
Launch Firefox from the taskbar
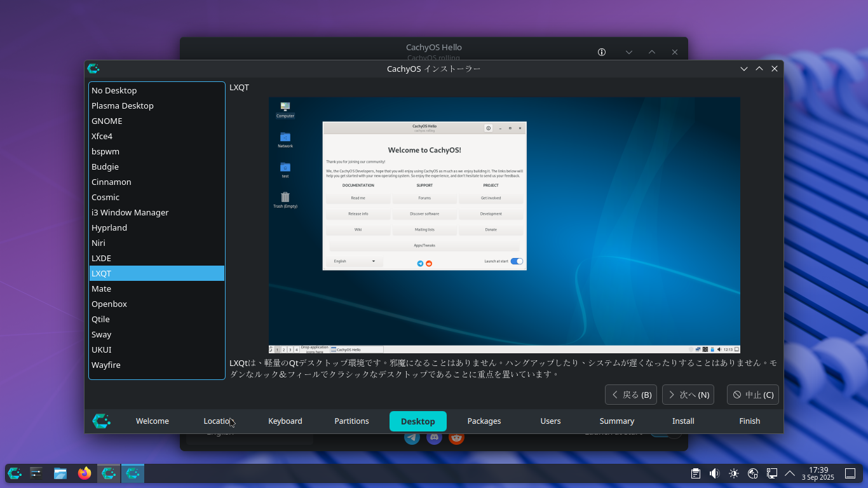point(85,473)
